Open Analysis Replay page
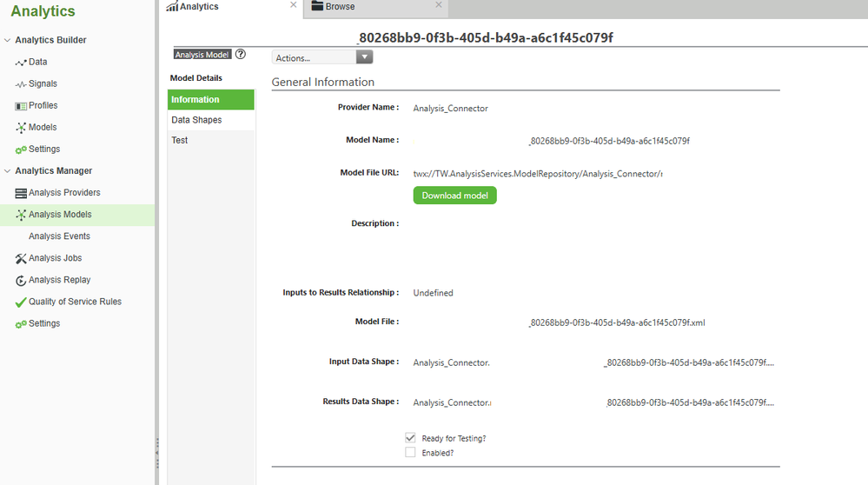 pos(60,280)
